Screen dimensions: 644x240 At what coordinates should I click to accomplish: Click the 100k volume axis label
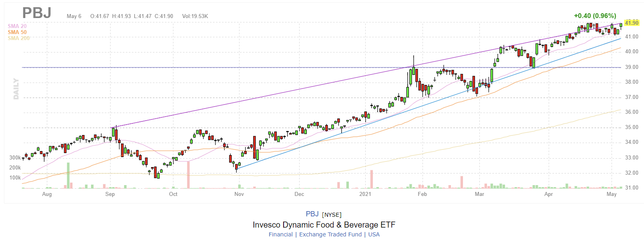[x=15, y=177]
